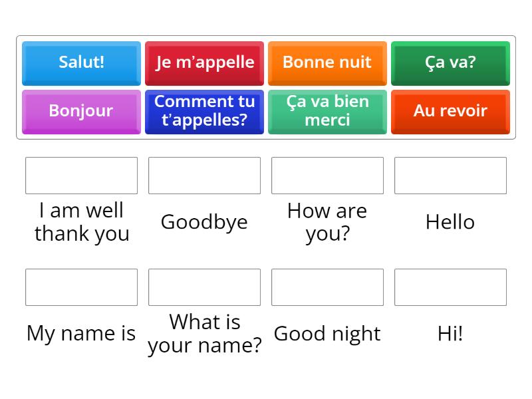Image resolution: width=532 pixels, height=399 pixels.
Task: Click the empty slot above 'Goodbye'
Action: click(204, 176)
